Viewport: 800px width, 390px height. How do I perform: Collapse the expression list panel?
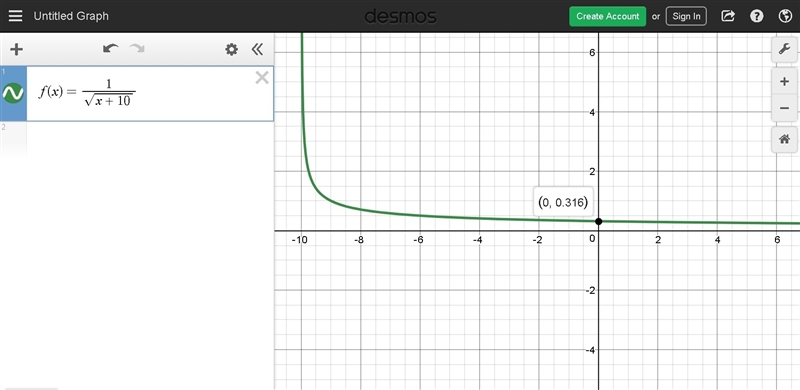click(257, 49)
